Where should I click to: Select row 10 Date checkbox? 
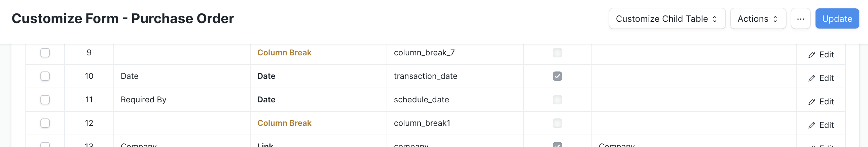point(45,77)
